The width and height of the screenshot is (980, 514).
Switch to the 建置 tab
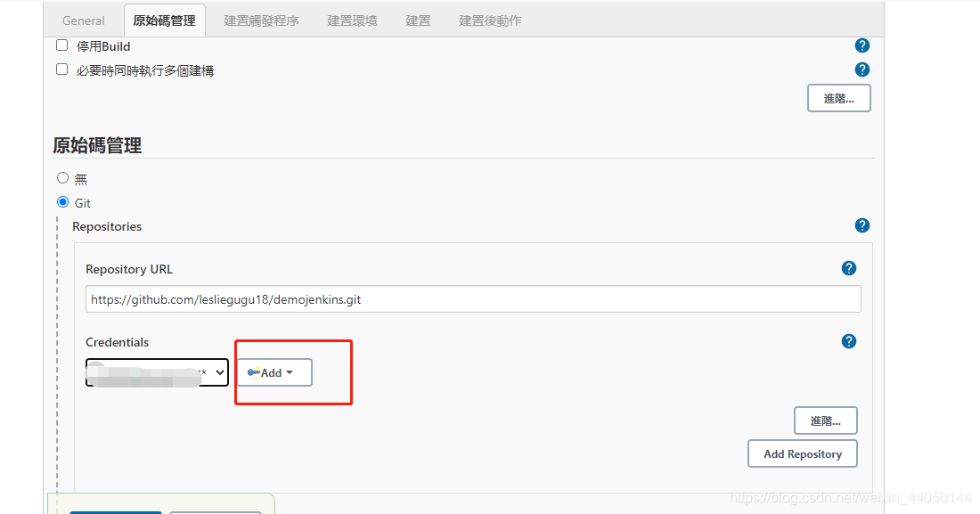pyautogui.click(x=418, y=20)
